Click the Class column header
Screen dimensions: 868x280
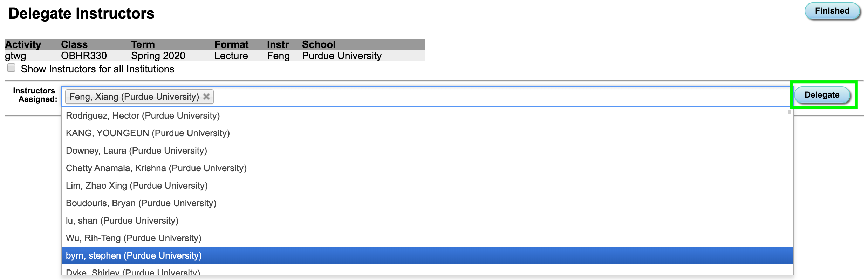click(x=74, y=44)
